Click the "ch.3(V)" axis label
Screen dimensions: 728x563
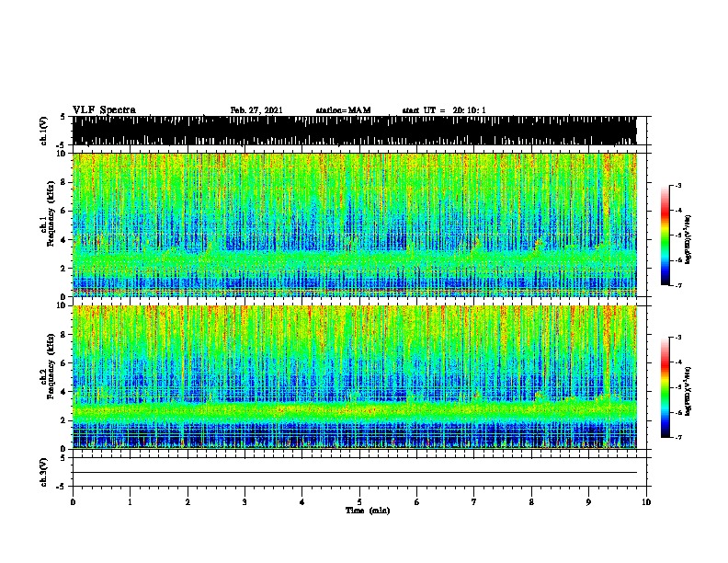[x=44, y=472]
